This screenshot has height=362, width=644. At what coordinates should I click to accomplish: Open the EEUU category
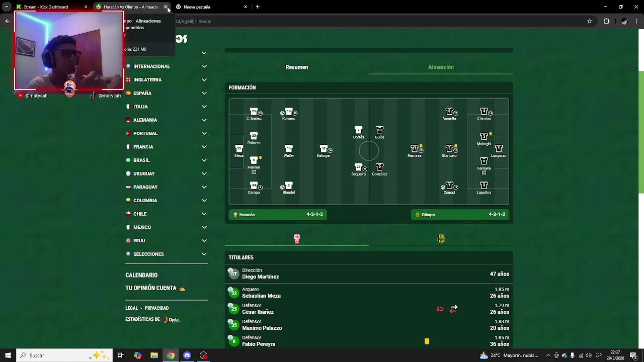click(x=167, y=241)
